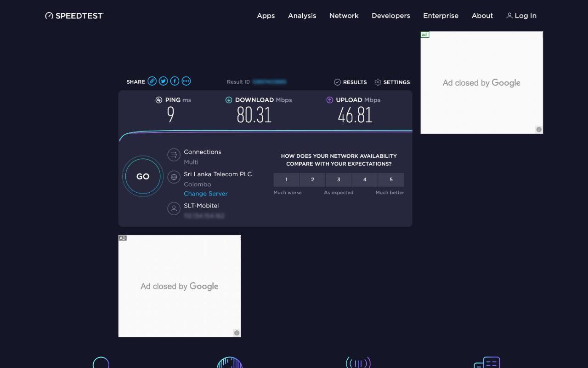
Task: Click the ISP user icon
Action: coord(174,209)
